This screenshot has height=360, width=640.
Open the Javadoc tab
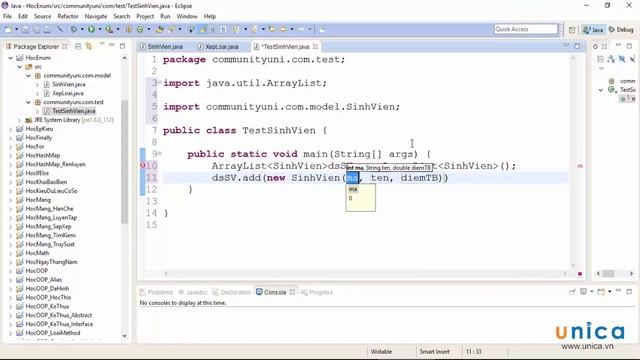point(193,292)
